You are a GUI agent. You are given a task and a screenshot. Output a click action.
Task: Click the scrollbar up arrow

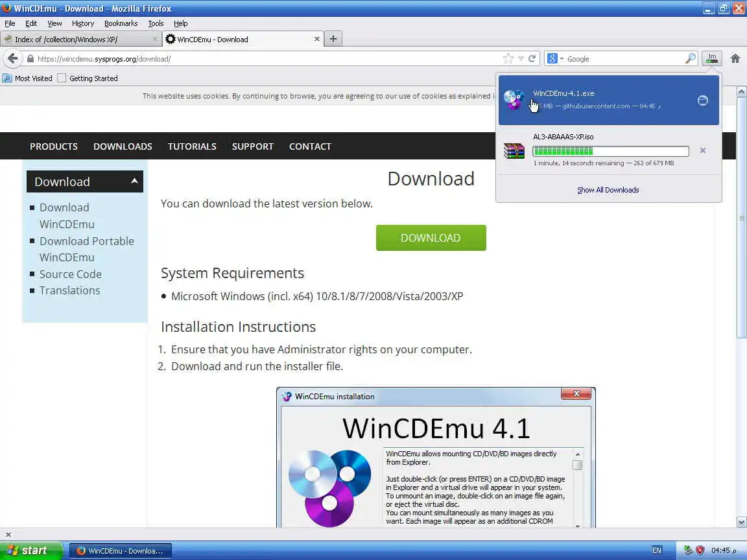tap(741, 92)
